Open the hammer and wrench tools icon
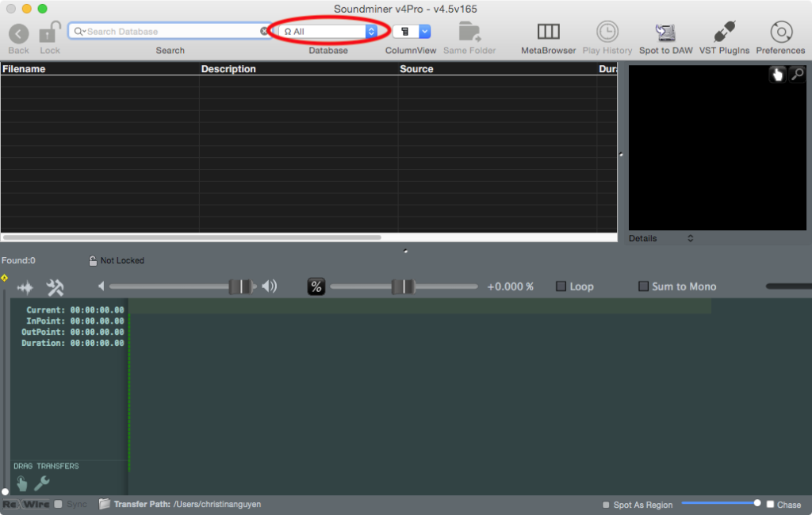This screenshot has width=812, height=515. pos(55,287)
